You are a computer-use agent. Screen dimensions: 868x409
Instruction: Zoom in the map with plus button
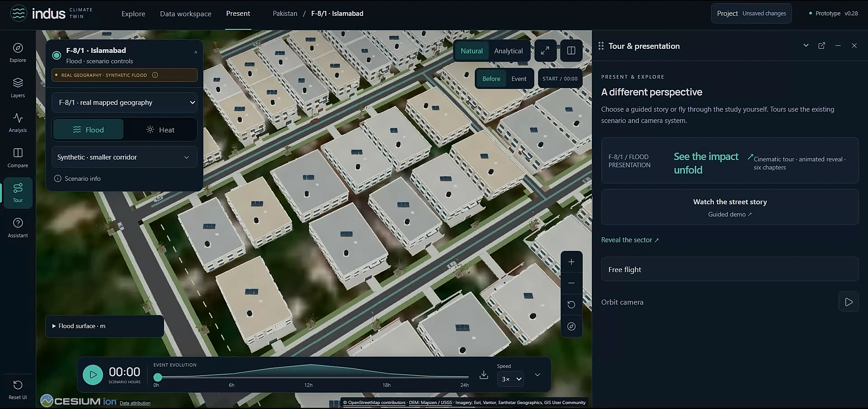pos(571,262)
